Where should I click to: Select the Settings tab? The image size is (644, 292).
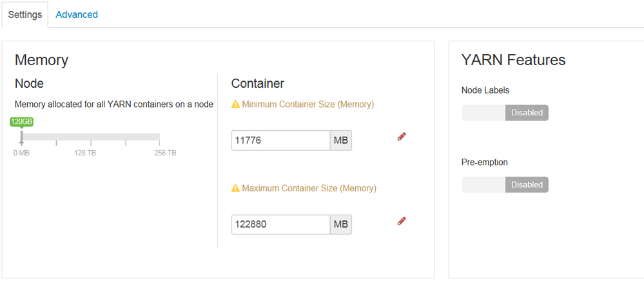point(25,14)
